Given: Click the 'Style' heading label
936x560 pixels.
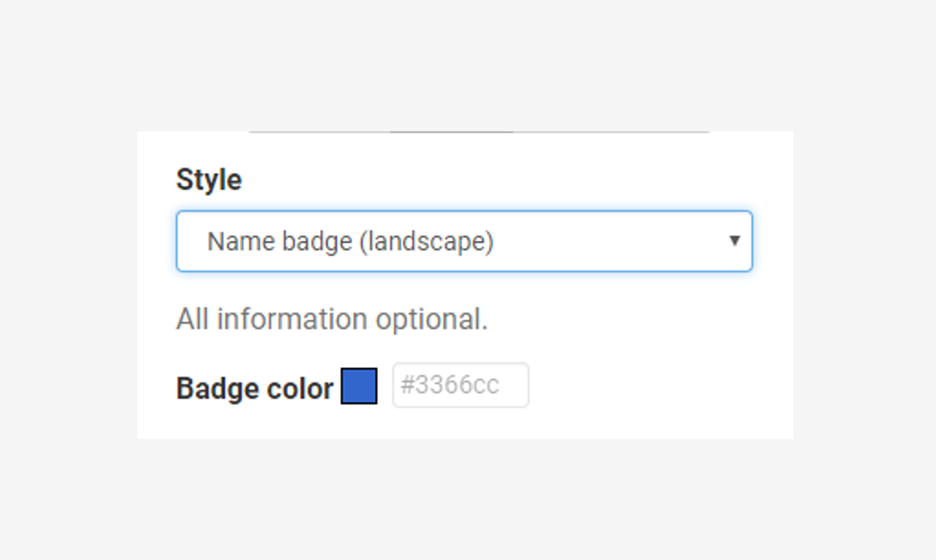Looking at the screenshot, I should click(209, 180).
